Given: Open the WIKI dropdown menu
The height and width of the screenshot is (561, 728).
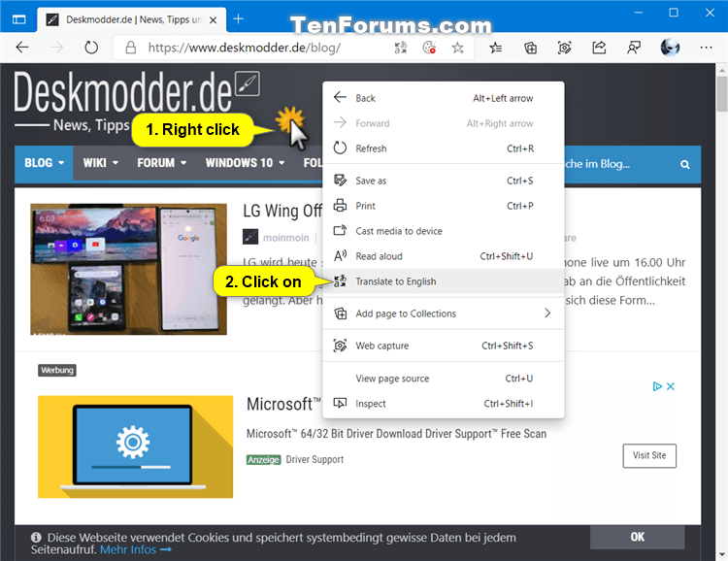Looking at the screenshot, I should [100, 163].
